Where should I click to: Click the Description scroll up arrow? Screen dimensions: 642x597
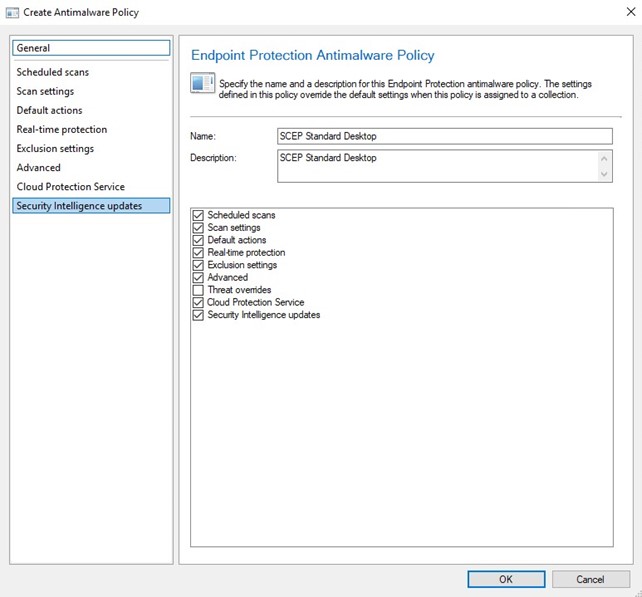click(x=604, y=158)
